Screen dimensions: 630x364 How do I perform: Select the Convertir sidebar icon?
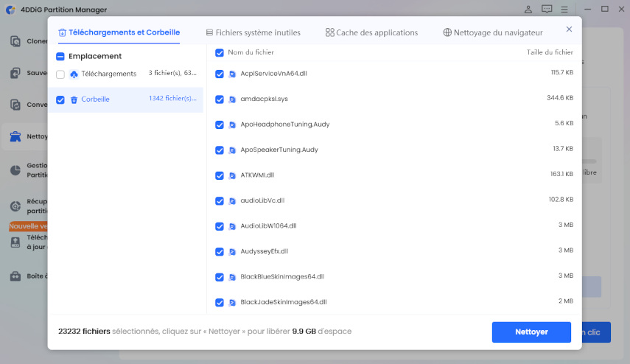pyautogui.click(x=15, y=105)
